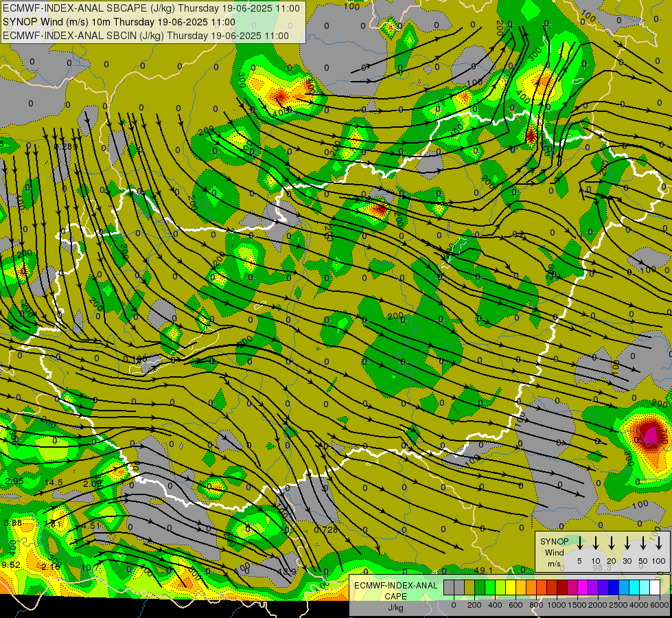
Task: Click the 800 tick label on CAPE legend
Action: [536, 605]
